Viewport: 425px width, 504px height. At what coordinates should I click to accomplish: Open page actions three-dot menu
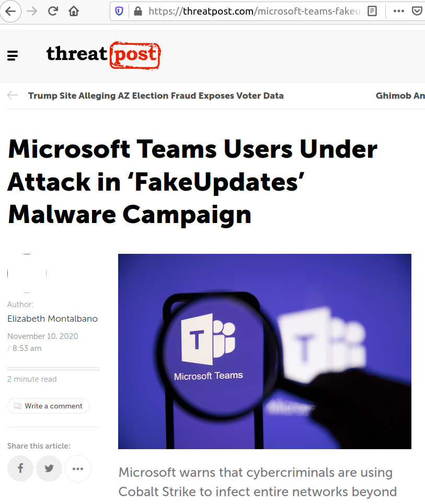pyautogui.click(x=399, y=11)
